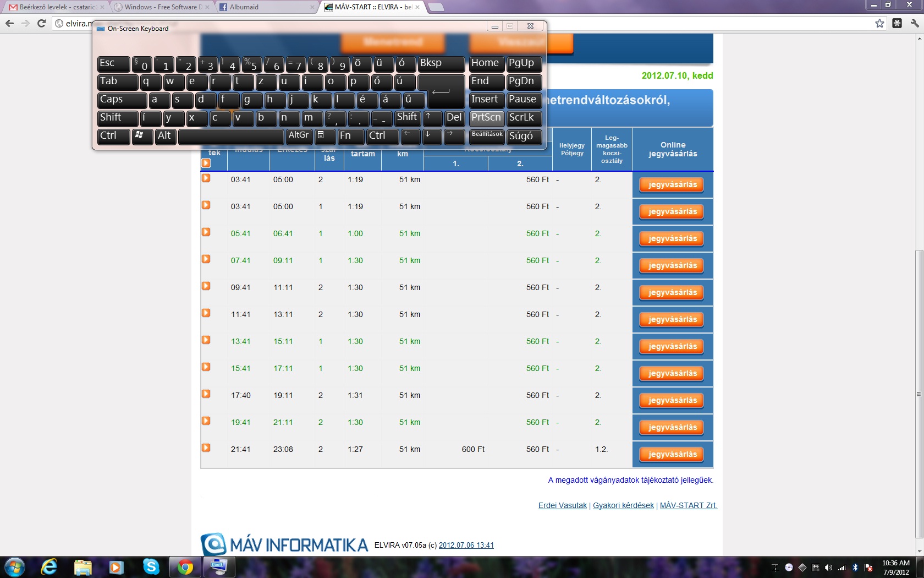Open the Windows Start menu

point(14,567)
